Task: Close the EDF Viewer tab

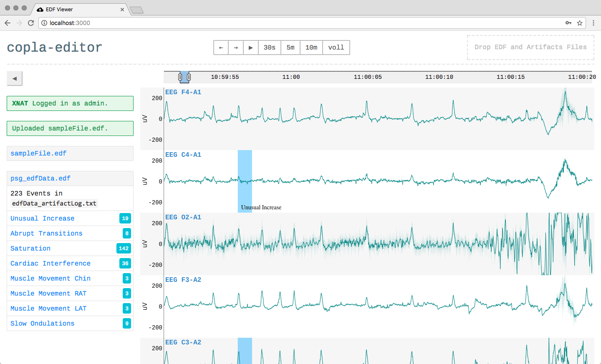Action: [x=122, y=10]
